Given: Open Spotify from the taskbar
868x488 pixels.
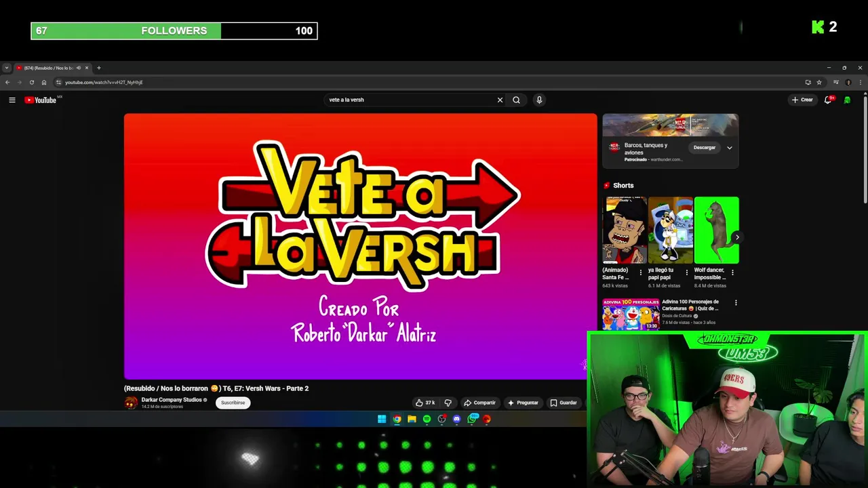Looking at the screenshot, I should [x=427, y=419].
